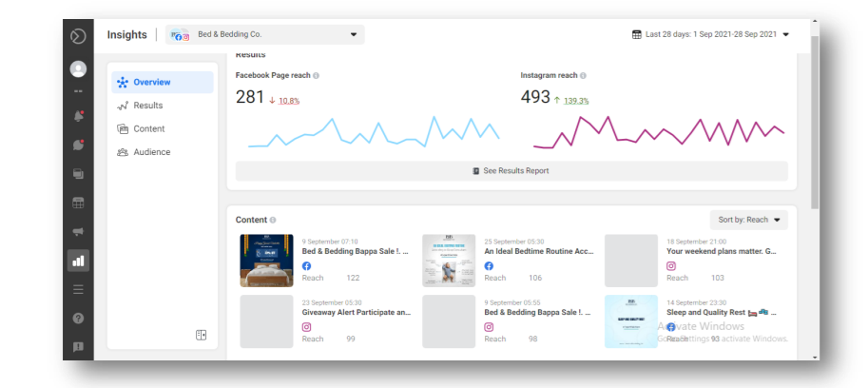The width and height of the screenshot is (868, 388).
Task: Click the Instagram reach value 493
Action: (x=535, y=97)
